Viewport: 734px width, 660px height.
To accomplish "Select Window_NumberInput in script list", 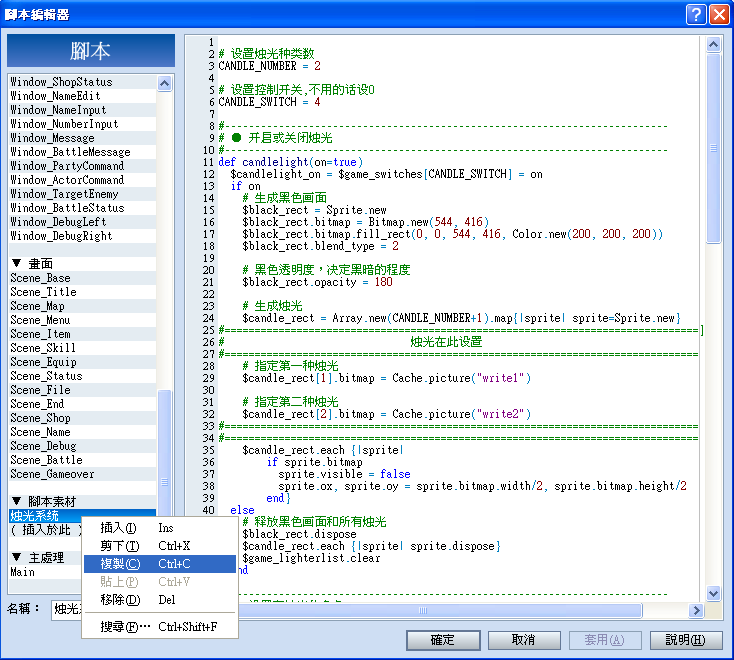I will (x=82, y=124).
